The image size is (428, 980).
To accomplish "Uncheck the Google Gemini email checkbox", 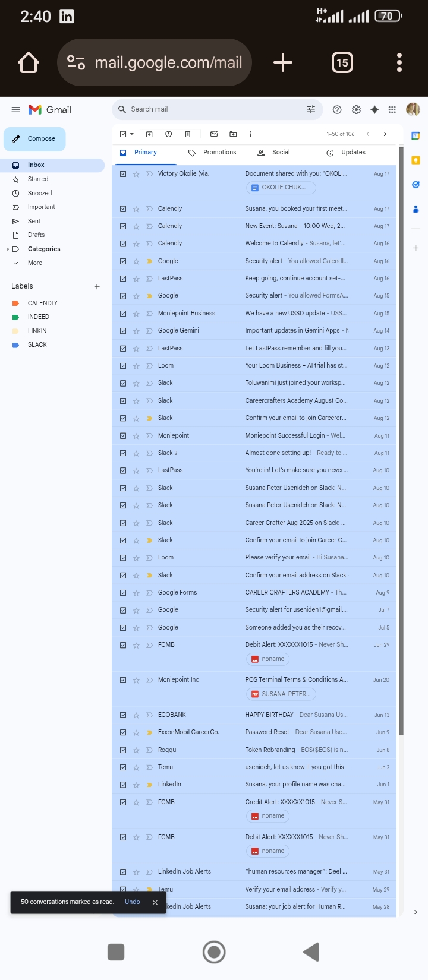I will coord(123,331).
